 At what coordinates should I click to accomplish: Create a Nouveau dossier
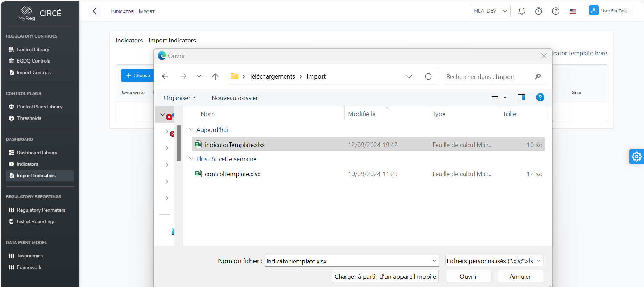click(235, 98)
